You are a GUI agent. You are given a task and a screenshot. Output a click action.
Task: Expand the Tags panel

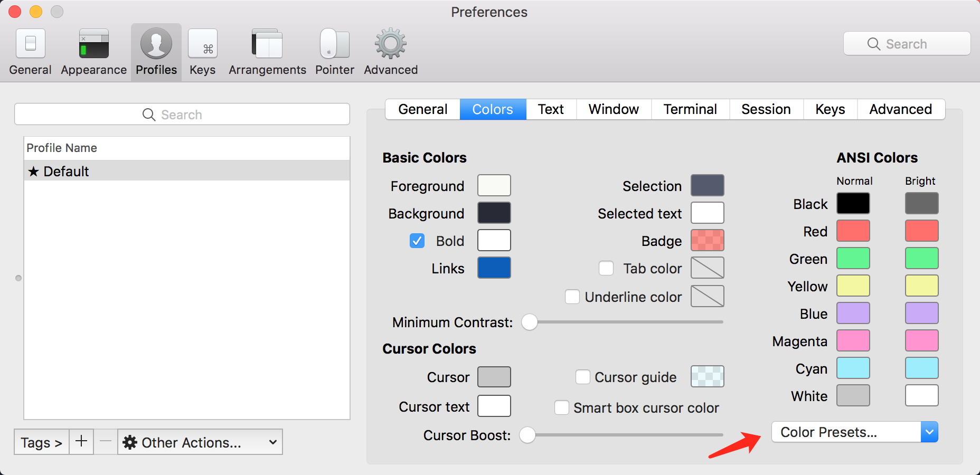(x=42, y=442)
